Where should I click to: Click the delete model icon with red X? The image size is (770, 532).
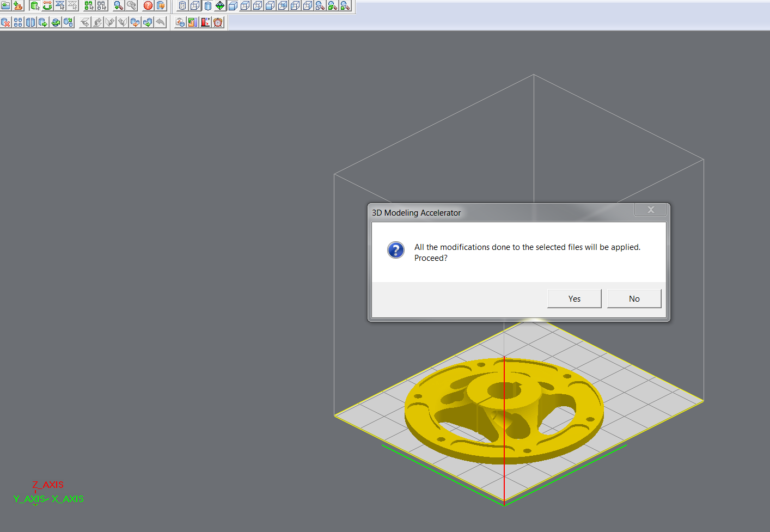point(5,22)
